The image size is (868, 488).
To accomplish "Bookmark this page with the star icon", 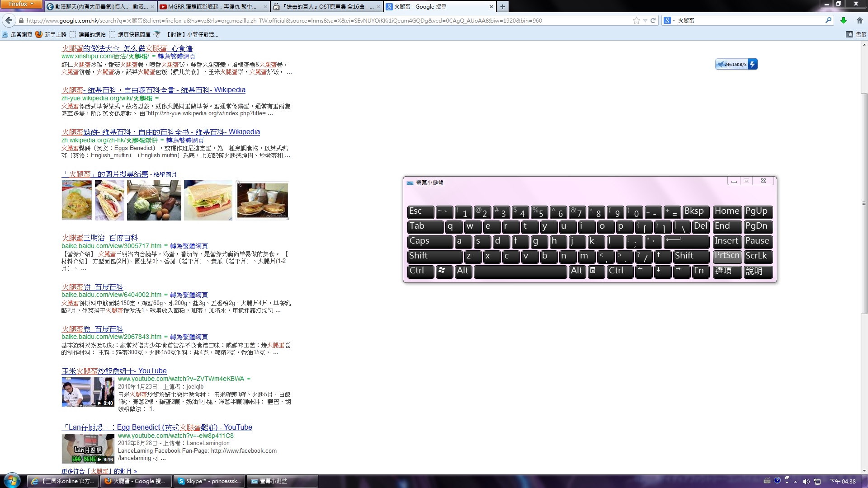I will click(636, 20).
